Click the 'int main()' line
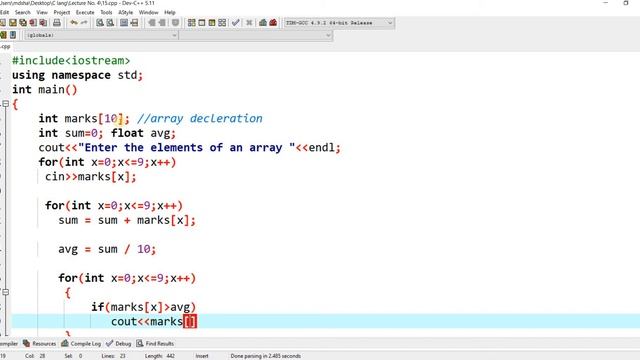640x360 pixels. coord(44,89)
